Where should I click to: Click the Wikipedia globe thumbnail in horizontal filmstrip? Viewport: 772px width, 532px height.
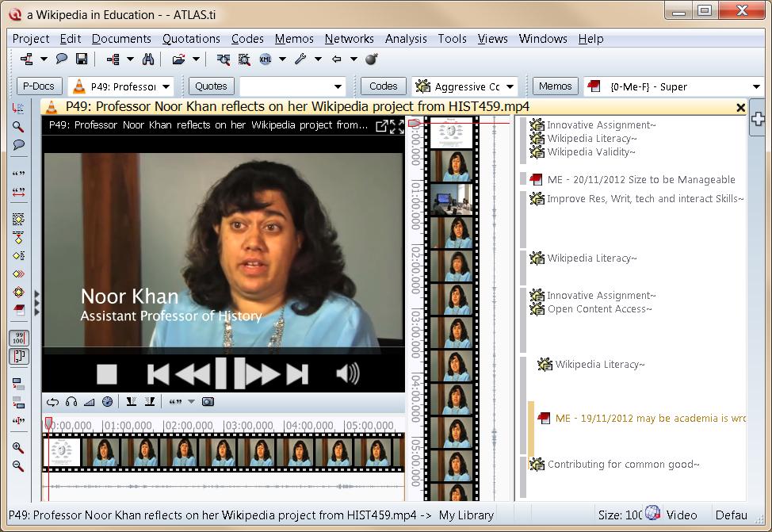pyautogui.click(x=62, y=452)
